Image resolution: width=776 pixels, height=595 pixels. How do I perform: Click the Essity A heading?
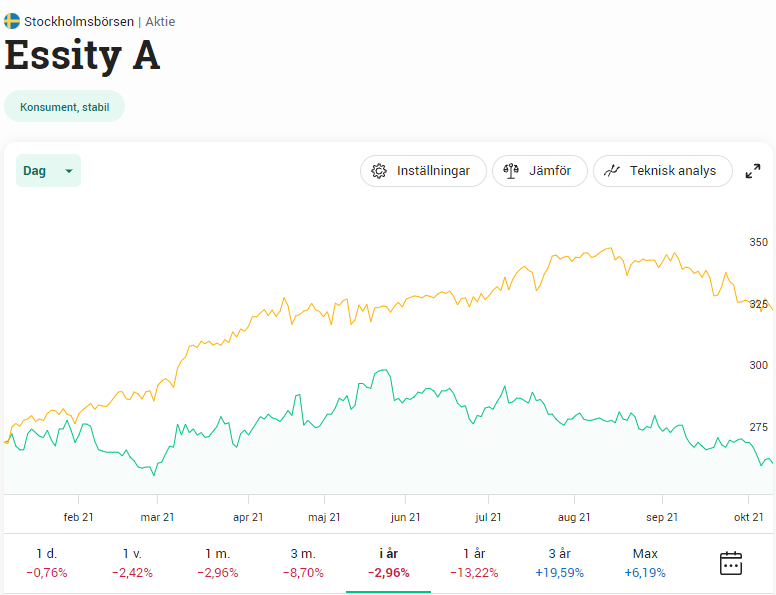pyautogui.click(x=82, y=55)
